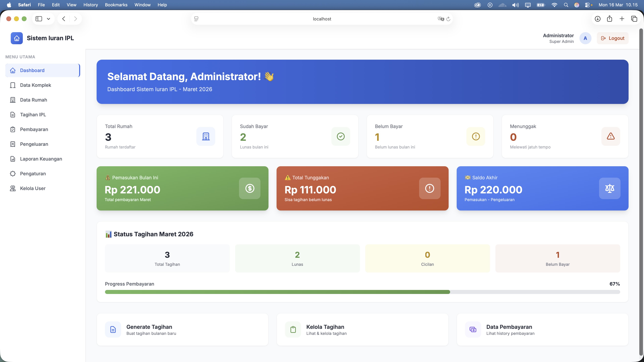644x362 pixels.
Task: Show tab overview icon
Action: coord(634,19)
